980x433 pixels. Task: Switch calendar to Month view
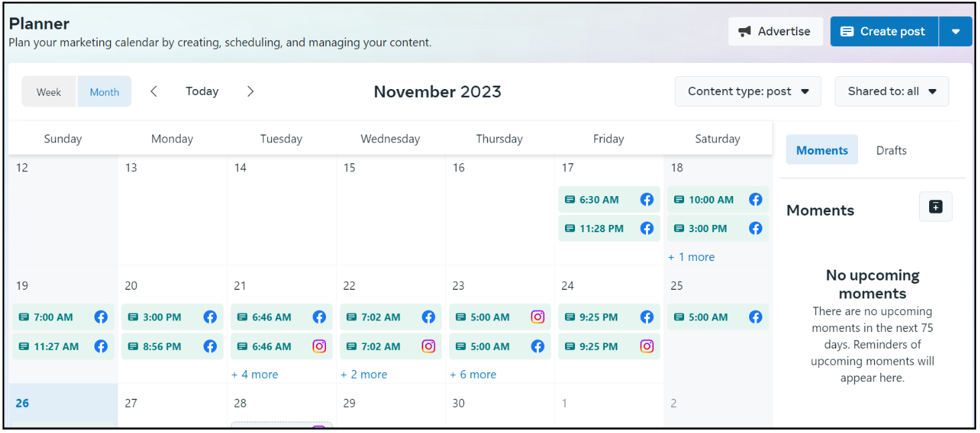pos(104,92)
